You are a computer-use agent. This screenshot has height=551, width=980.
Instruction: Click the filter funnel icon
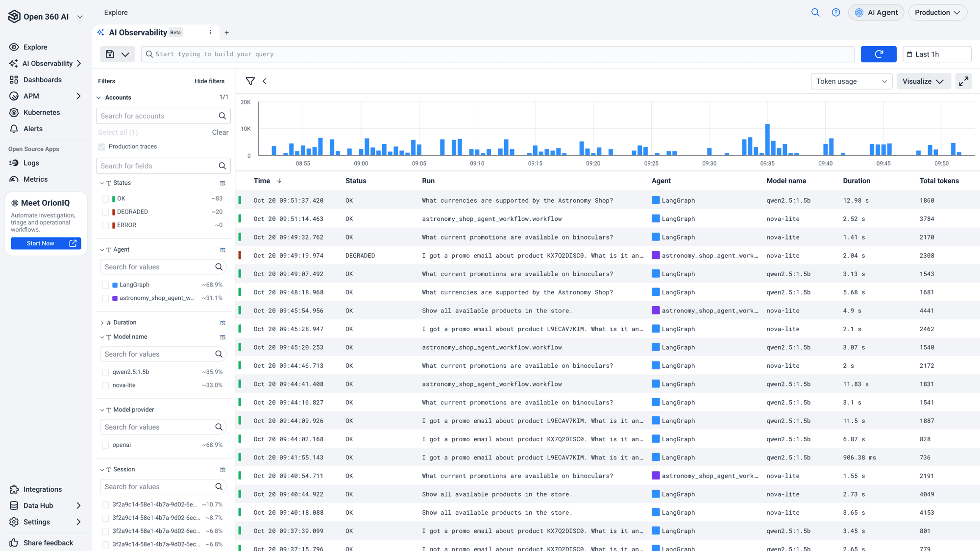click(x=250, y=81)
